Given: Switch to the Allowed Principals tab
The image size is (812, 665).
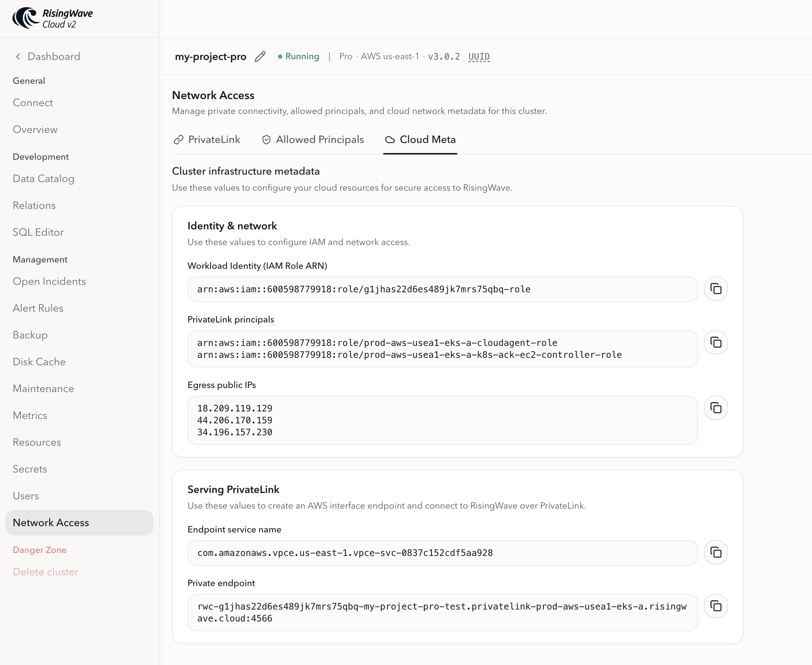Looking at the screenshot, I should coord(313,140).
